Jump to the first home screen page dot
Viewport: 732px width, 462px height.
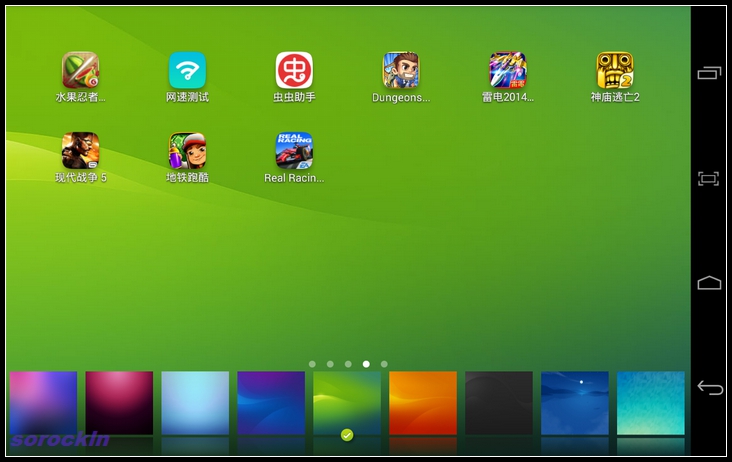point(312,364)
